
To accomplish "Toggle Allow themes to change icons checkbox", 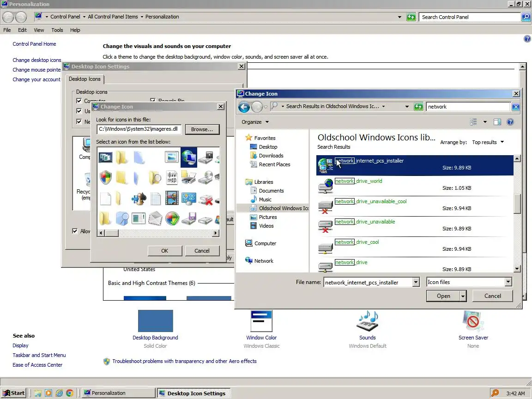I will (x=75, y=231).
